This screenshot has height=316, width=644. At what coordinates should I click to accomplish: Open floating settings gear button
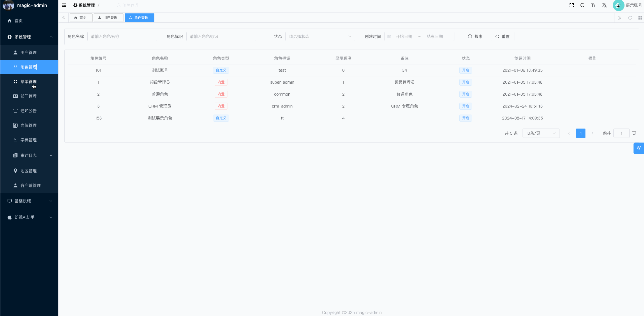click(x=639, y=148)
